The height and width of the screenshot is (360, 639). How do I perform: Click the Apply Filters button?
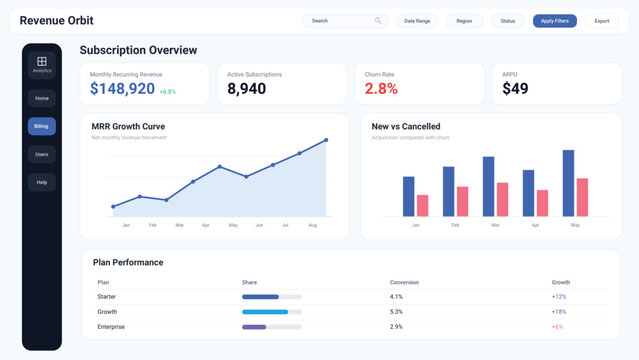[x=555, y=21]
